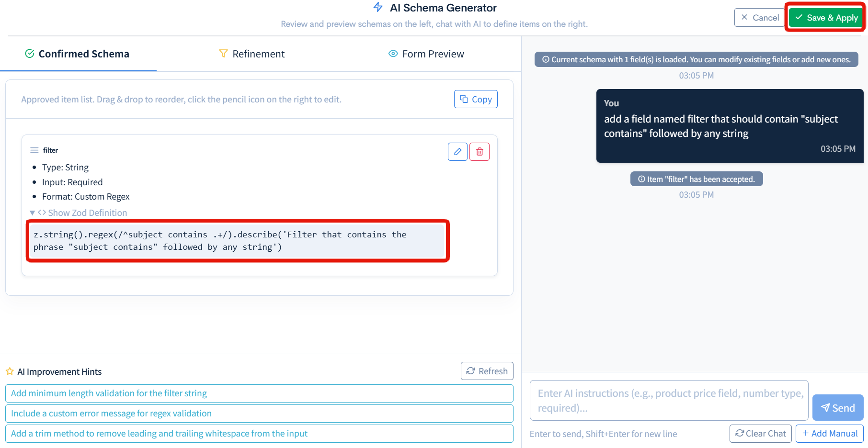Click the code icon next to Show Zod Definition
868x448 pixels.
pos(43,213)
